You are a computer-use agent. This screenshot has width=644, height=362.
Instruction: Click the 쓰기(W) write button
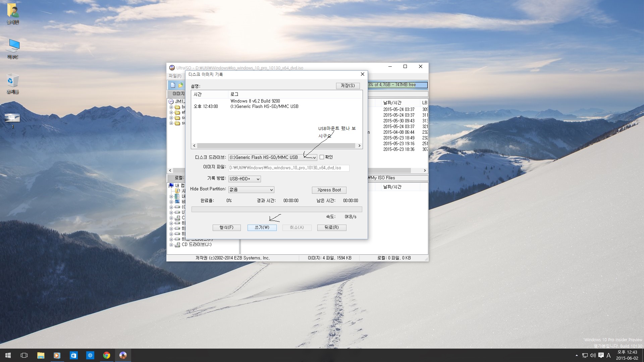coord(262,228)
